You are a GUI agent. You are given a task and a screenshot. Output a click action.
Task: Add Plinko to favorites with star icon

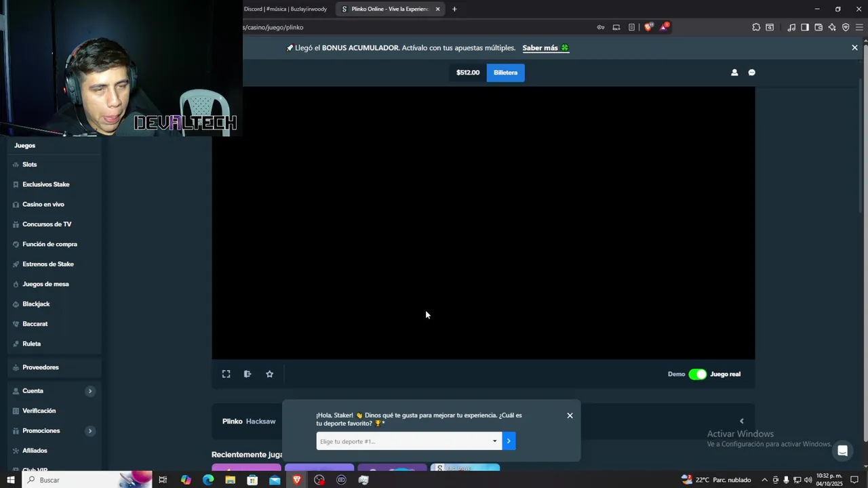click(x=269, y=374)
